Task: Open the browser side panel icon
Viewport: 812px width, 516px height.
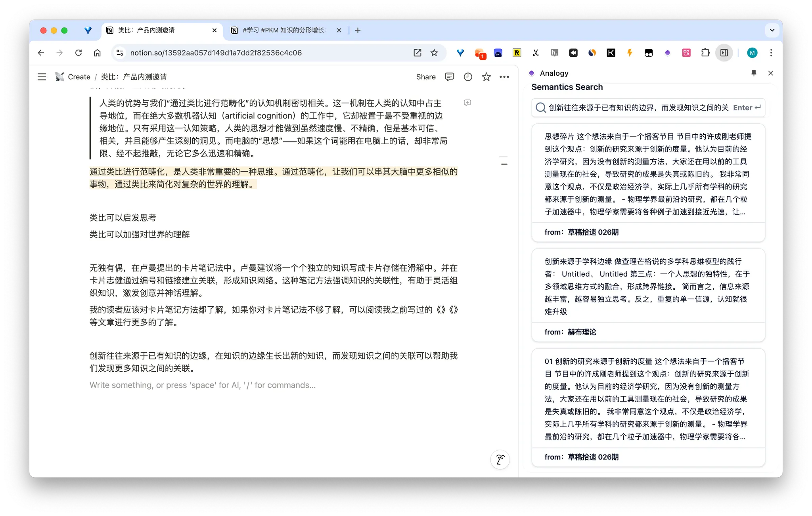Action: click(724, 53)
